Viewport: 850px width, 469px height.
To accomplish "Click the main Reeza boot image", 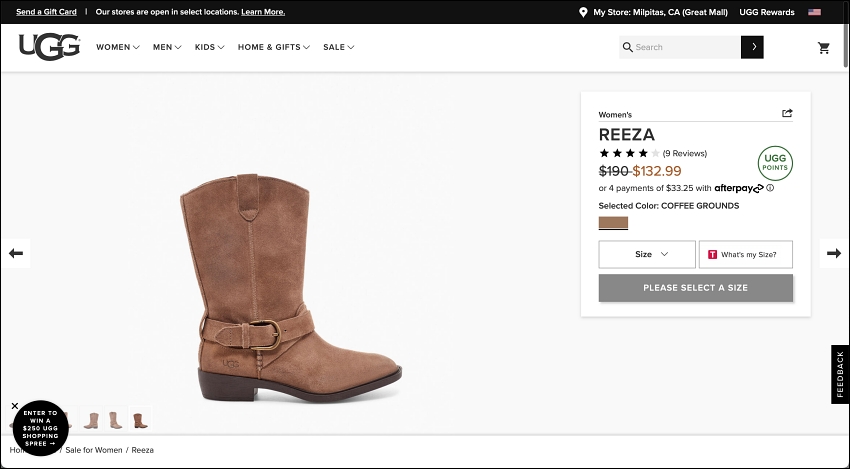I will 291,288.
